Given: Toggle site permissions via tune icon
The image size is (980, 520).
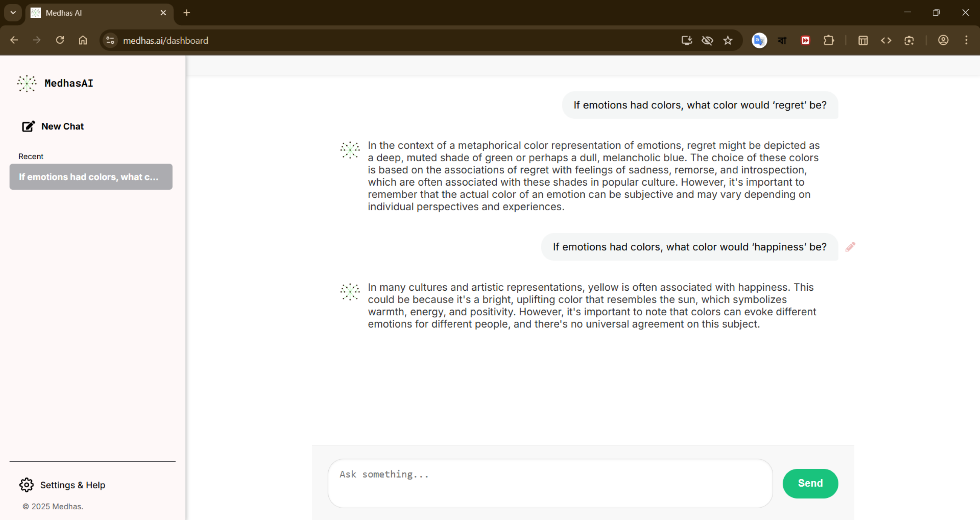Looking at the screenshot, I should (110, 40).
